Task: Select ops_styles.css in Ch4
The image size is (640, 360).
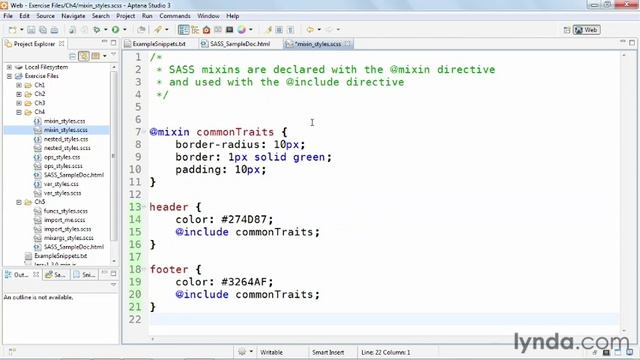Action: click(x=62, y=157)
